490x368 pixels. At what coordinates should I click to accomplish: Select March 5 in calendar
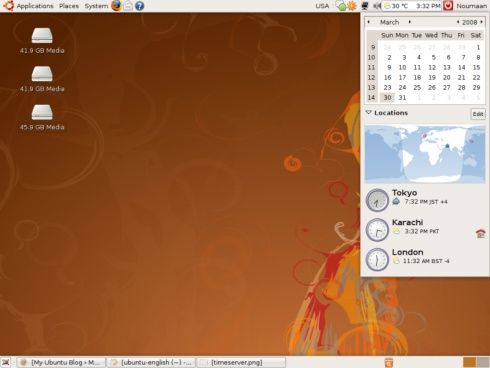434,57
